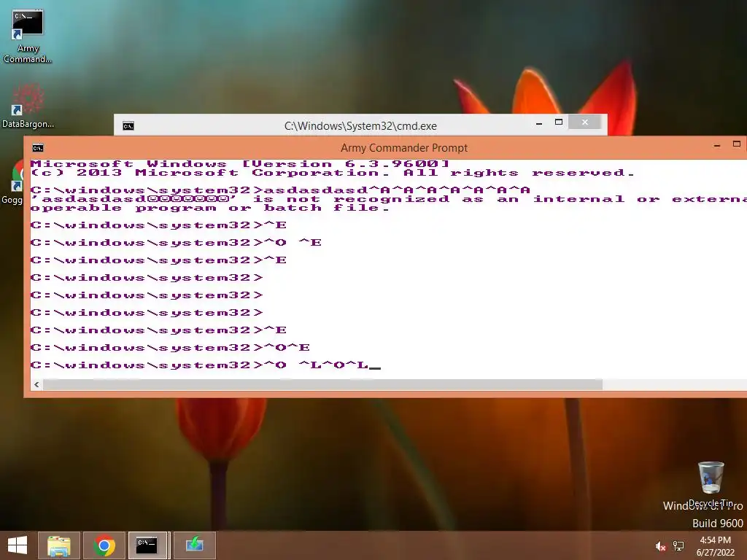Switch to the command prompt taskbar button
Image resolution: width=747 pixels, height=560 pixels.
point(147,545)
